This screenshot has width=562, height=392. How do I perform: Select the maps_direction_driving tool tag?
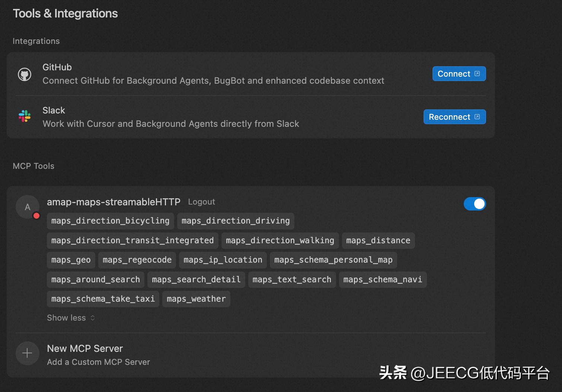pyautogui.click(x=236, y=221)
